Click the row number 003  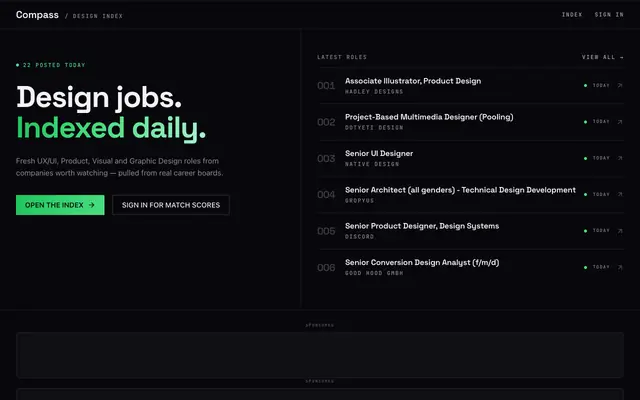326,158
